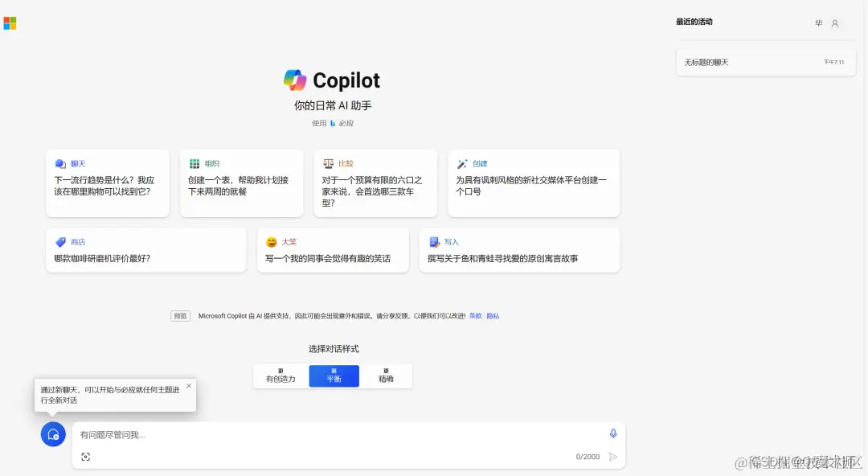
Task: Open the 条款 link
Action: (473, 316)
